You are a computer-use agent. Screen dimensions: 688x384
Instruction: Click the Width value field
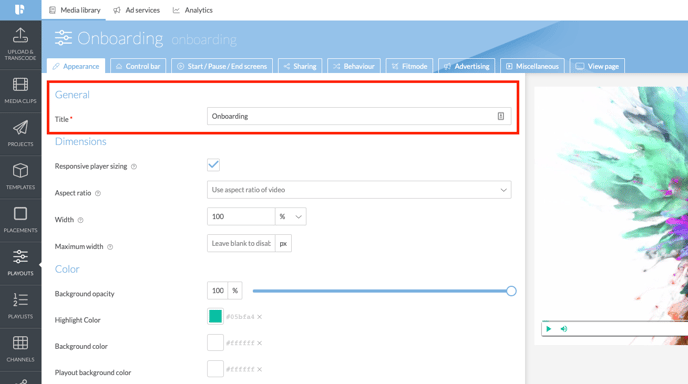point(241,217)
